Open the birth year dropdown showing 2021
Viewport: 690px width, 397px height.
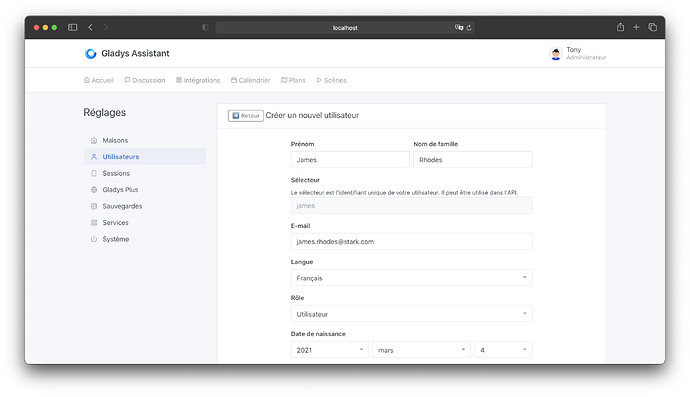pyautogui.click(x=330, y=350)
